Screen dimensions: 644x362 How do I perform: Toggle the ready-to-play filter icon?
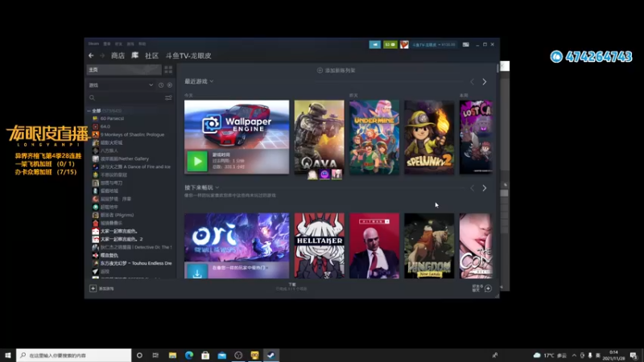click(x=170, y=85)
